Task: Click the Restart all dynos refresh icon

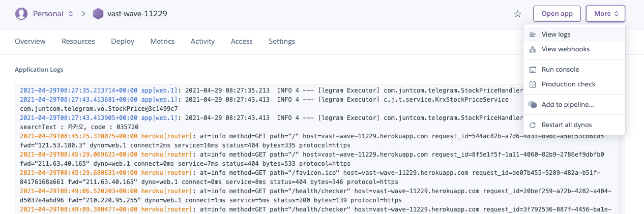Action: coord(533,125)
